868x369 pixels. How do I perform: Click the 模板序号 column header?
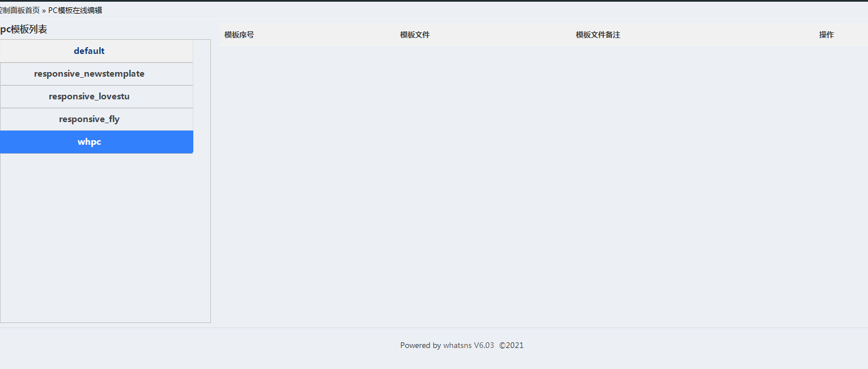(x=239, y=35)
